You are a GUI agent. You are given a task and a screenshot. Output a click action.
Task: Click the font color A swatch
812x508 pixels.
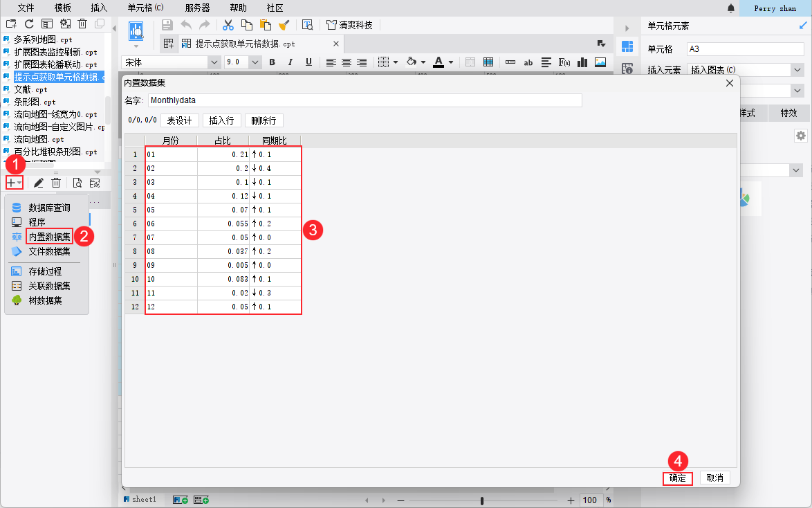[439, 62]
